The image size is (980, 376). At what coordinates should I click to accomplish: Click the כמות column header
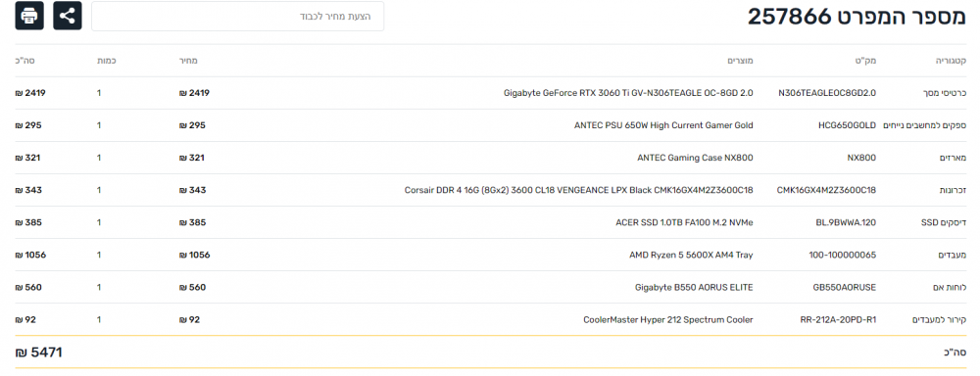tap(106, 61)
